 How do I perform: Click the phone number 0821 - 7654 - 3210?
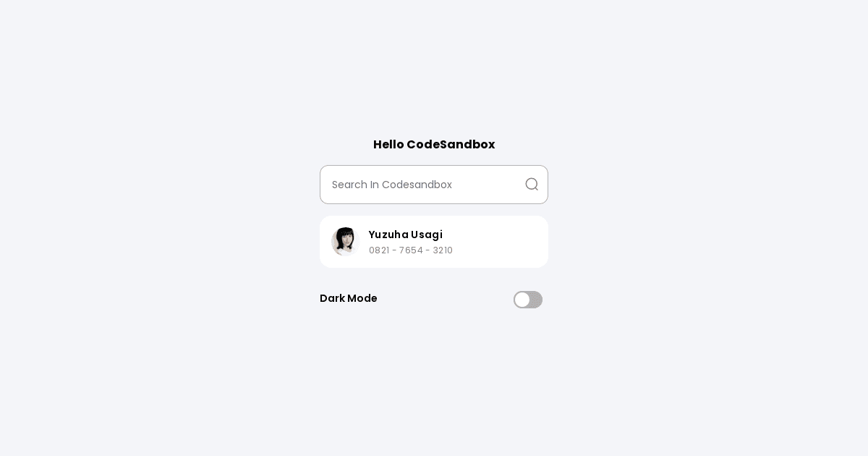click(x=410, y=250)
